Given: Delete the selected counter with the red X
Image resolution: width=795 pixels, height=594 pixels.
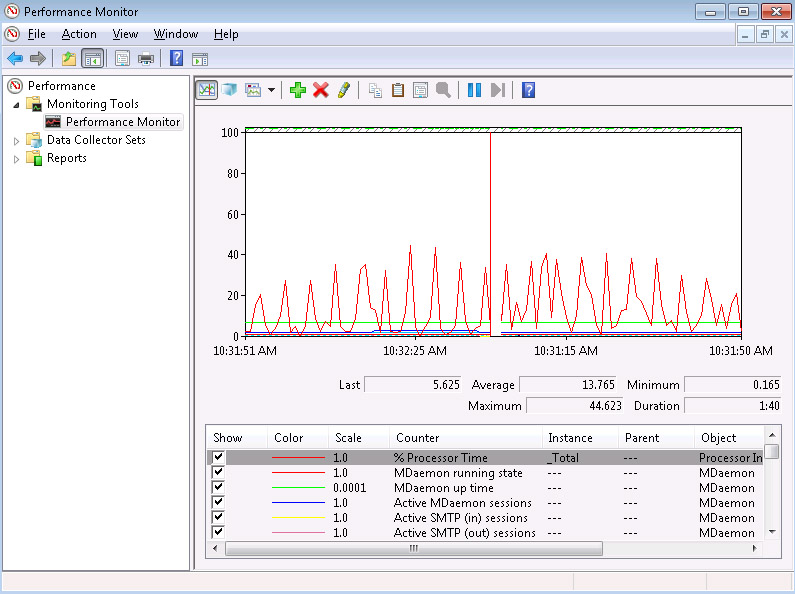Looking at the screenshot, I should pos(321,90).
